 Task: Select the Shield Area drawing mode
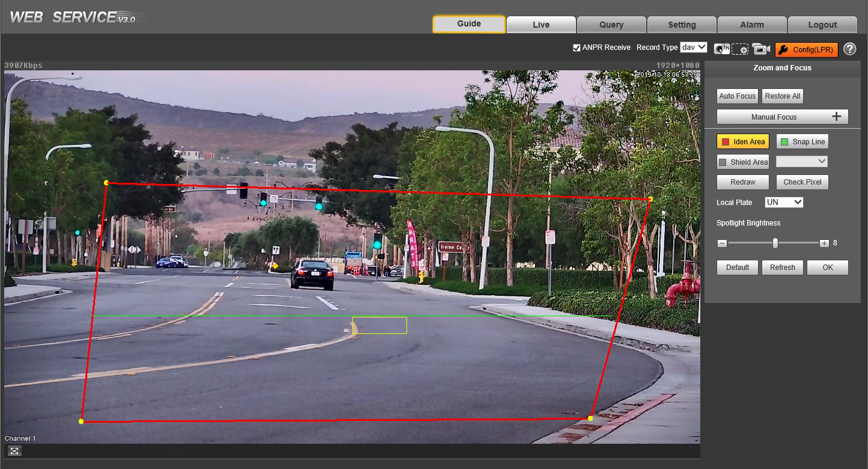coord(743,162)
